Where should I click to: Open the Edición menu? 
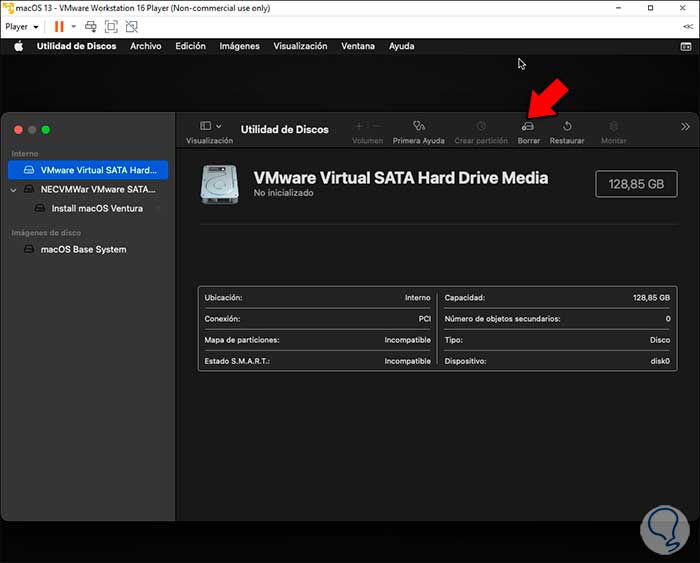pyautogui.click(x=190, y=46)
